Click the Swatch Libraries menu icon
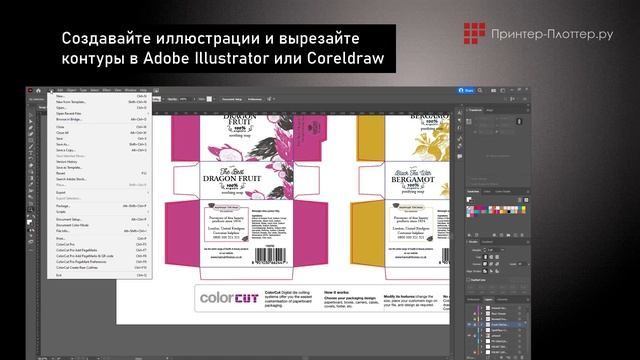640x360 pixels. [x=469, y=235]
